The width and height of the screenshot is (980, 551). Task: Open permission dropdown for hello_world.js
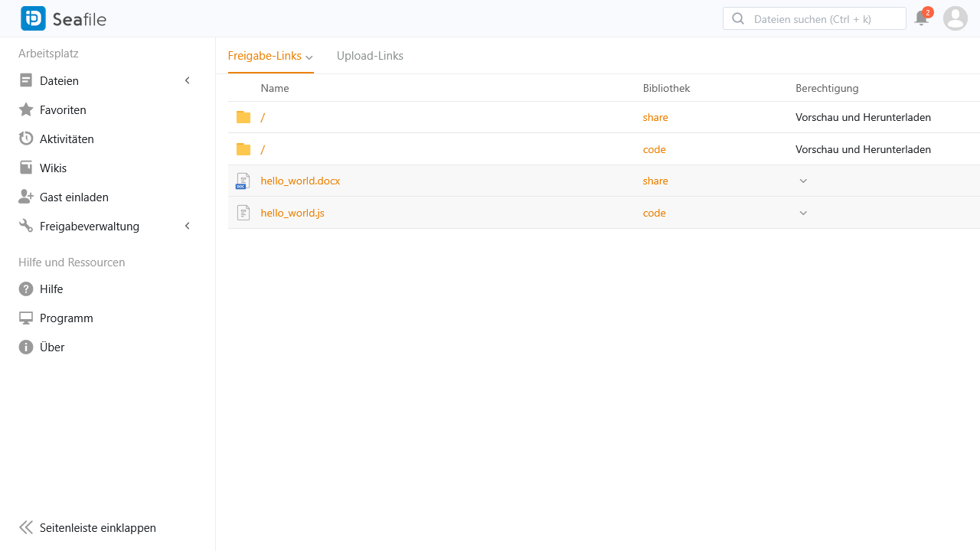tap(803, 214)
